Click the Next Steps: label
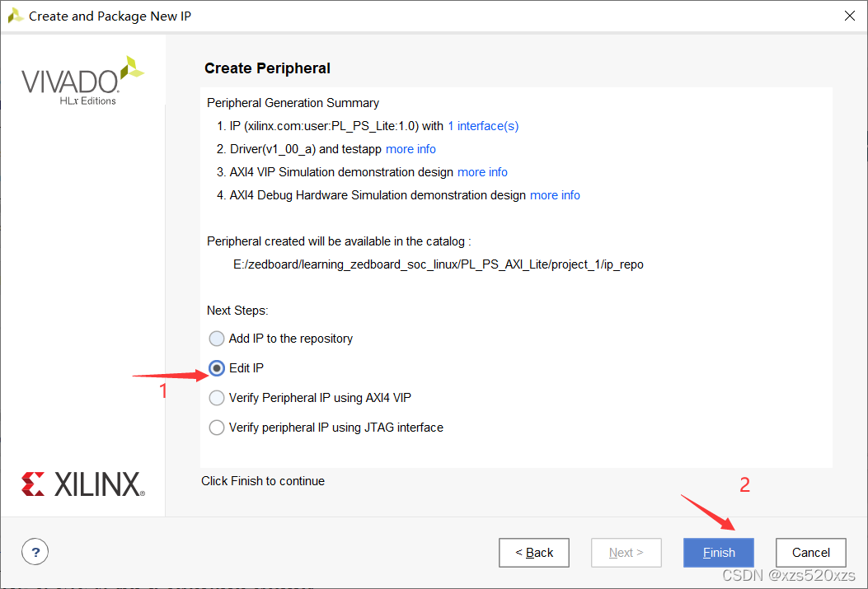The height and width of the screenshot is (589, 868). (x=237, y=311)
